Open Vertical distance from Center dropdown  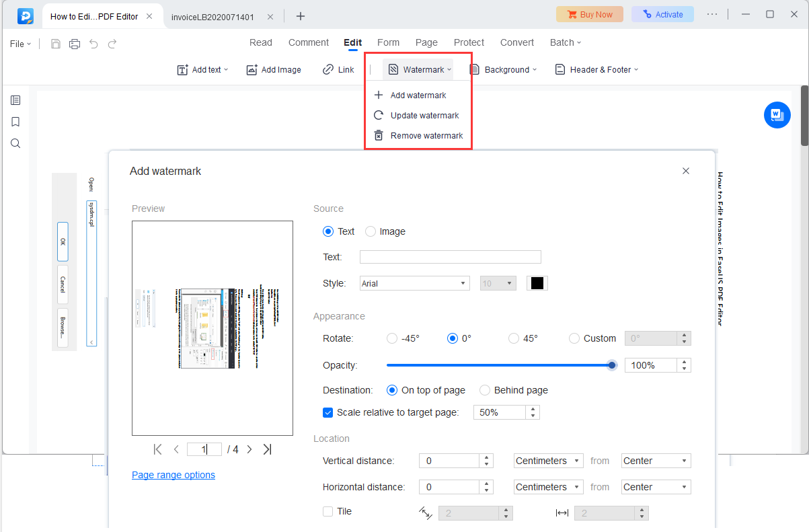(656, 461)
